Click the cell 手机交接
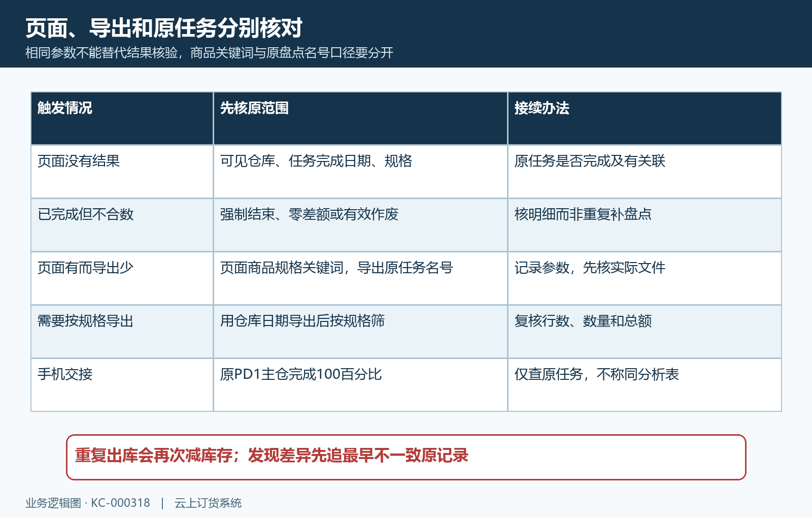Screen dimensions: 812x518 (122, 385)
